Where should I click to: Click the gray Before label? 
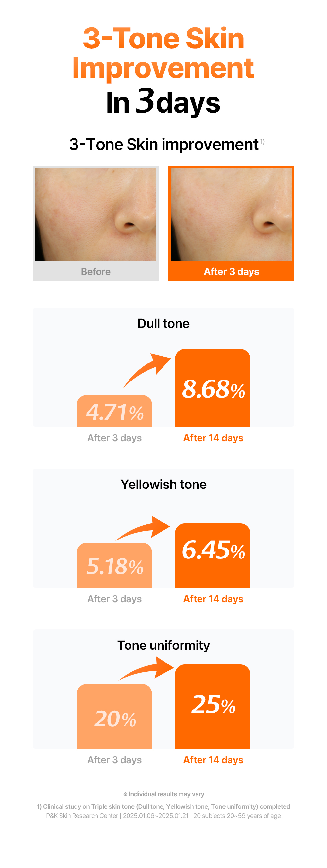coord(95,271)
